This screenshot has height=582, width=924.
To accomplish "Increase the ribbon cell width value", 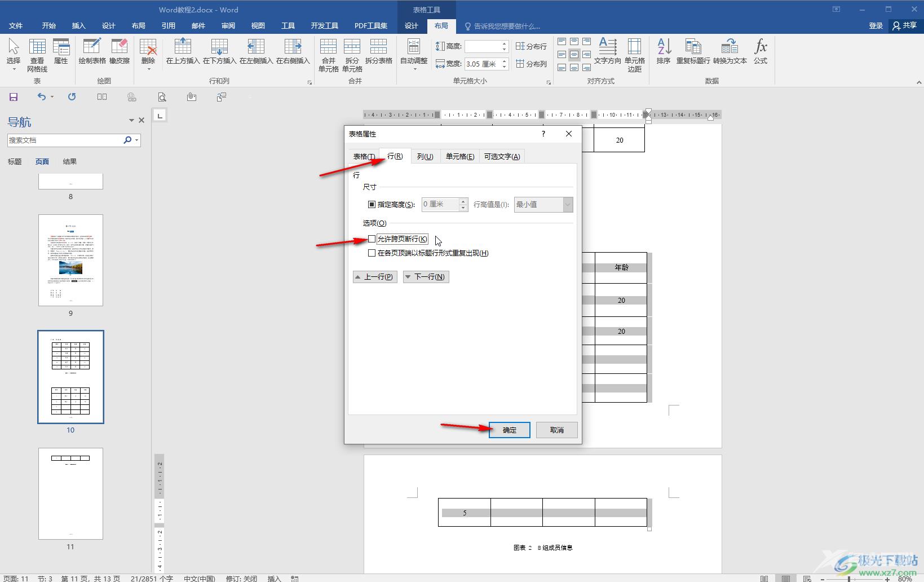I will [505, 61].
